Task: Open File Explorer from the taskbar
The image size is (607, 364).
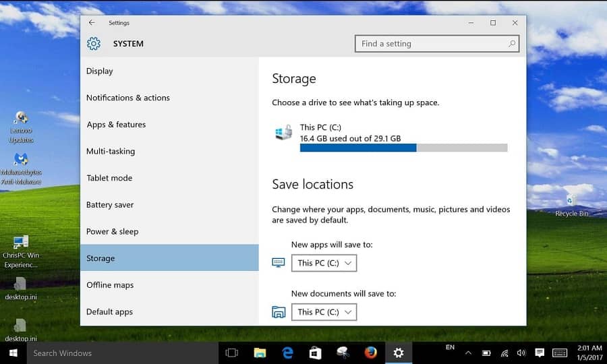Action: pos(260,353)
